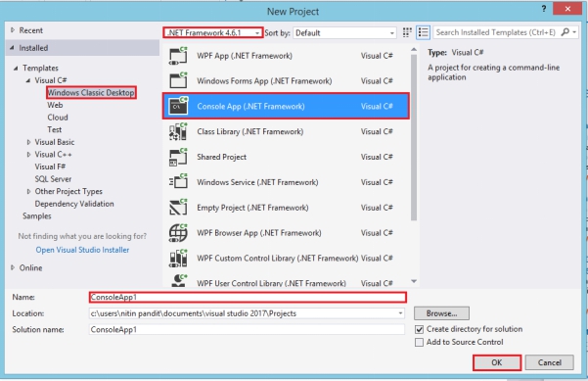Select the Samples node
The image size is (588, 381).
[37, 216]
